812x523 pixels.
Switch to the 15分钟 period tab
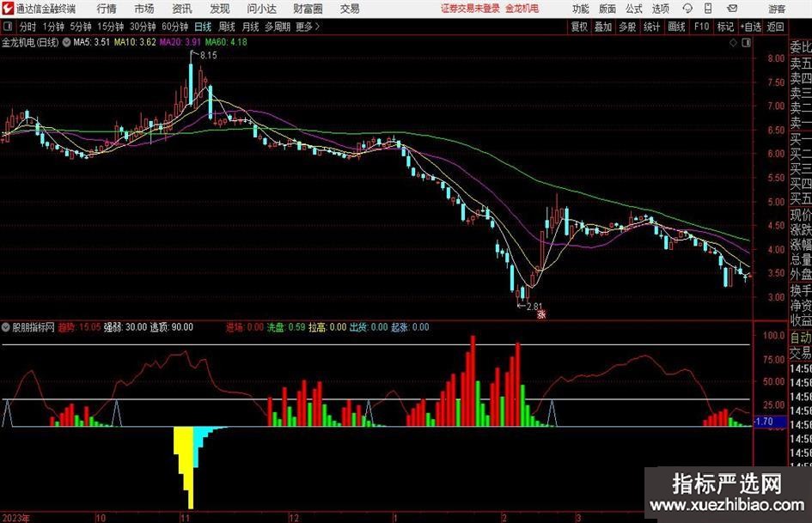click(111, 27)
